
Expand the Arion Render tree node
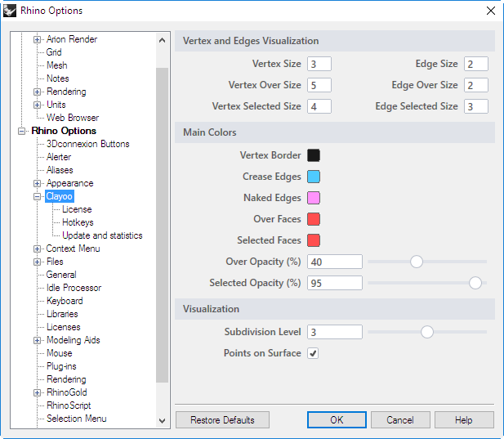(37, 39)
